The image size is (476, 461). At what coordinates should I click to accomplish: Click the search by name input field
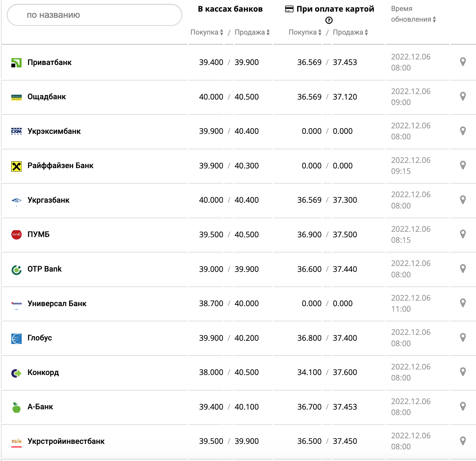tap(94, 15)
